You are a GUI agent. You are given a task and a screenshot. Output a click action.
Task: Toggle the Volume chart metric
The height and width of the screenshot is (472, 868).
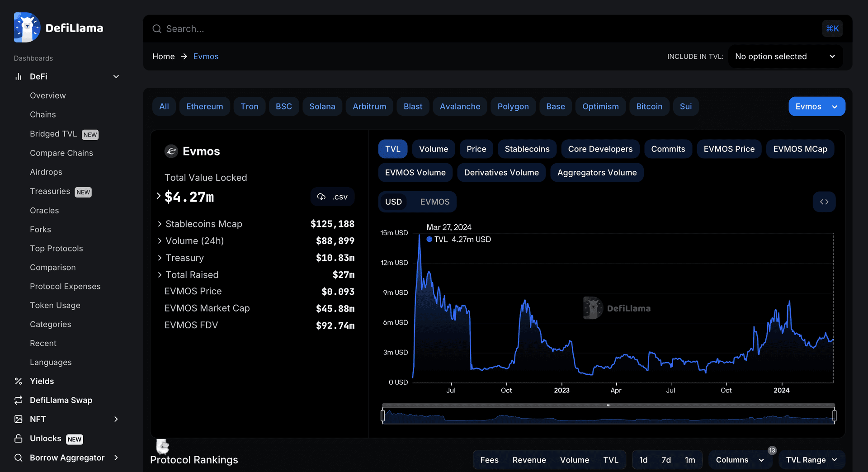point(434,149)
